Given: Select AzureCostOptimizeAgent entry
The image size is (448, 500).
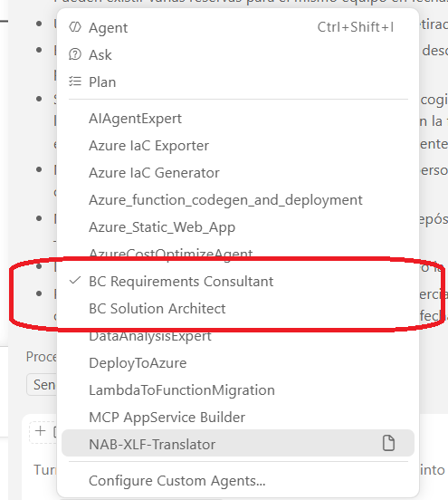Looking at the screenshot, I should 238,255.
